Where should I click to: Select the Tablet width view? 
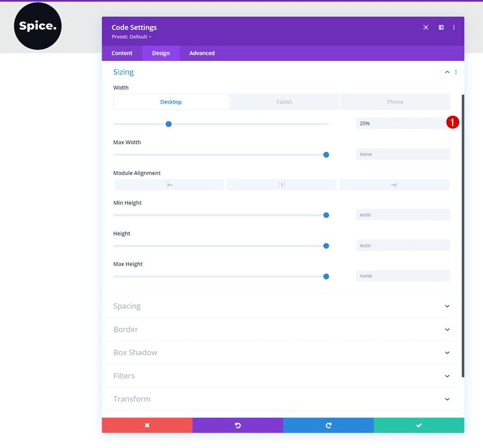point(284,102)
